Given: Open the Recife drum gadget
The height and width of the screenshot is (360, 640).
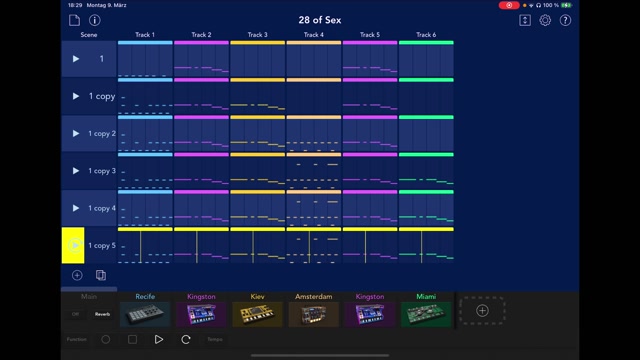Looking at the screenshot, I should [145, 314].
